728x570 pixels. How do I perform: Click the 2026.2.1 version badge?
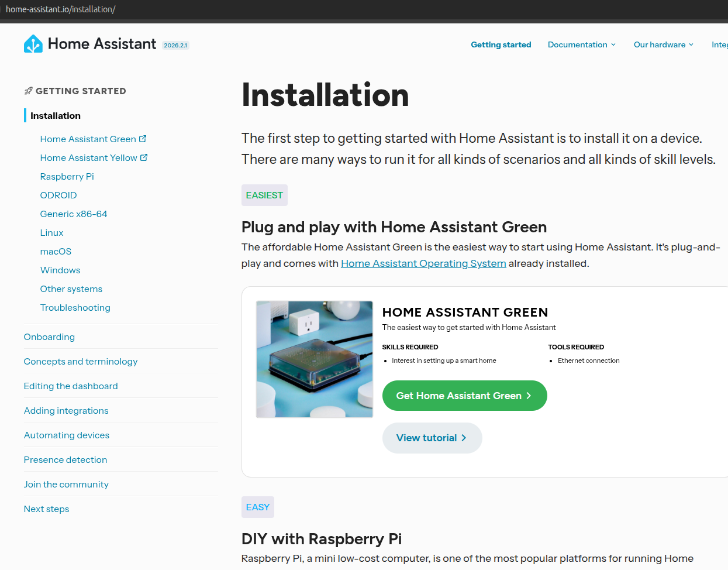coord(175,45)
